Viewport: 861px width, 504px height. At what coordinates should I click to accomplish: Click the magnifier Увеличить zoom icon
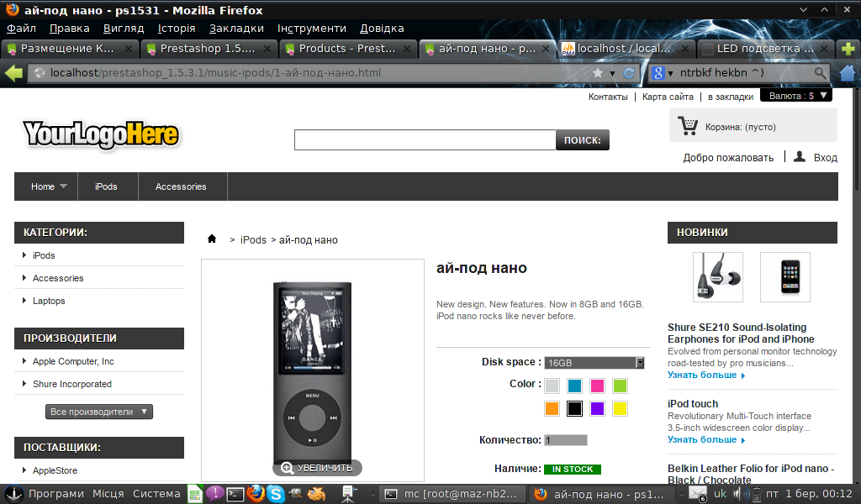(x=287, y=468)
